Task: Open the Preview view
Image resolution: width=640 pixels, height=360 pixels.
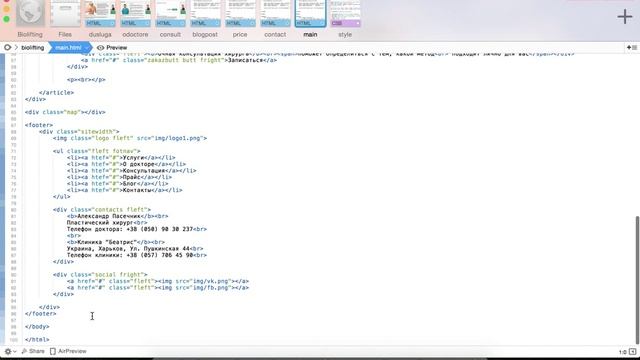Action: pos(116,48)
